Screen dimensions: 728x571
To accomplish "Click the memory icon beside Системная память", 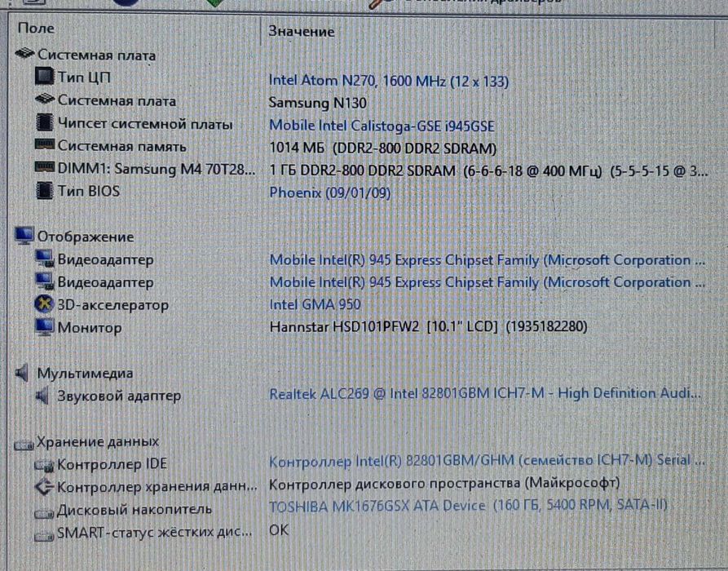I will (x=45, y=144).
